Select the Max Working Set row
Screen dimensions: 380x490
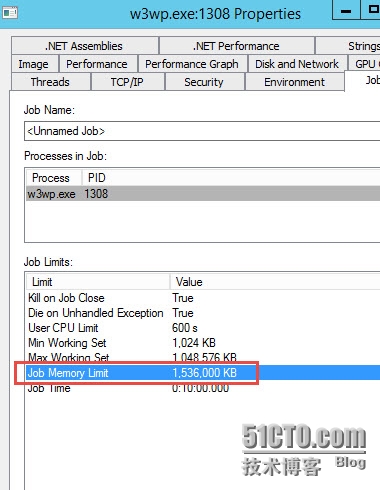coord(203,358)
